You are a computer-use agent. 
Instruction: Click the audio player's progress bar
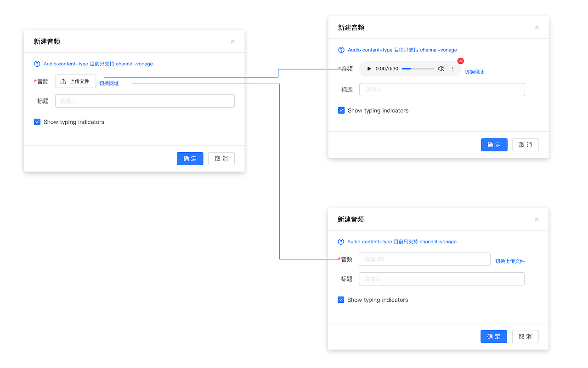(418, 69)
